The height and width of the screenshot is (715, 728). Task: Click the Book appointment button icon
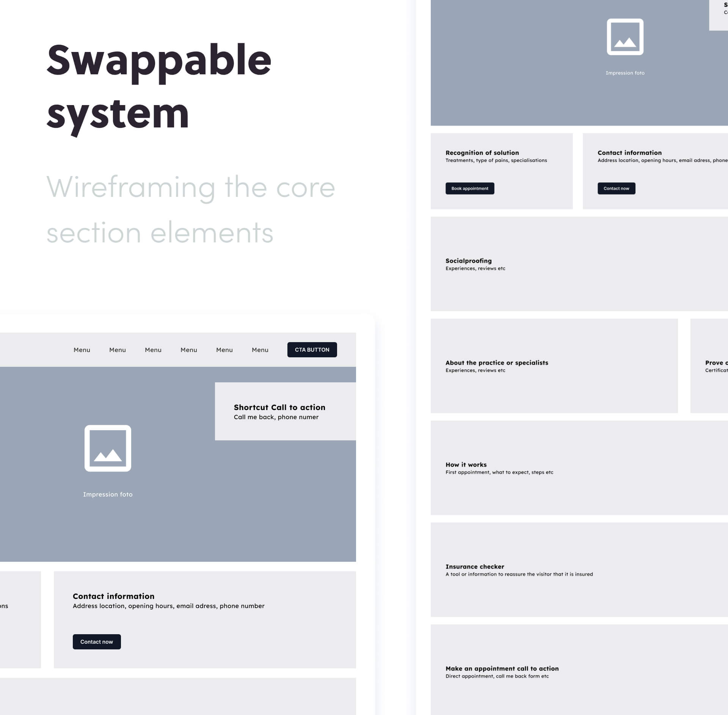(470, 189)
